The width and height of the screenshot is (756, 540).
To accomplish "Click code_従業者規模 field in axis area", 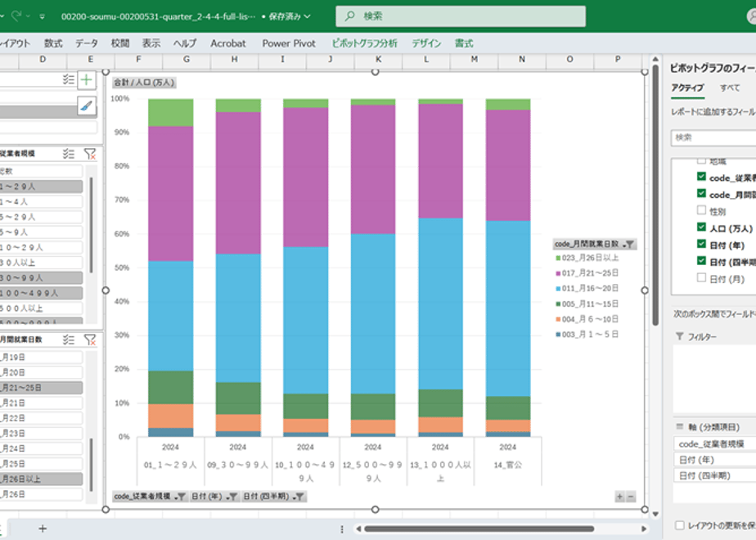I will 714,444.
